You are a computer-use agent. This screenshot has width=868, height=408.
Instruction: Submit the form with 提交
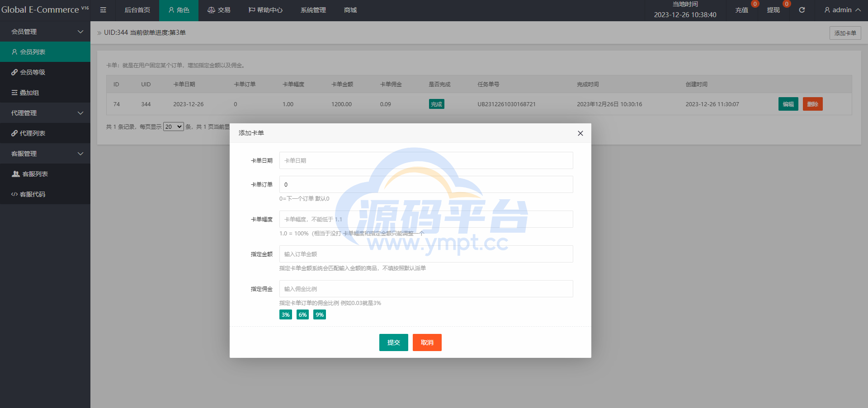click(x=393, y=342)
